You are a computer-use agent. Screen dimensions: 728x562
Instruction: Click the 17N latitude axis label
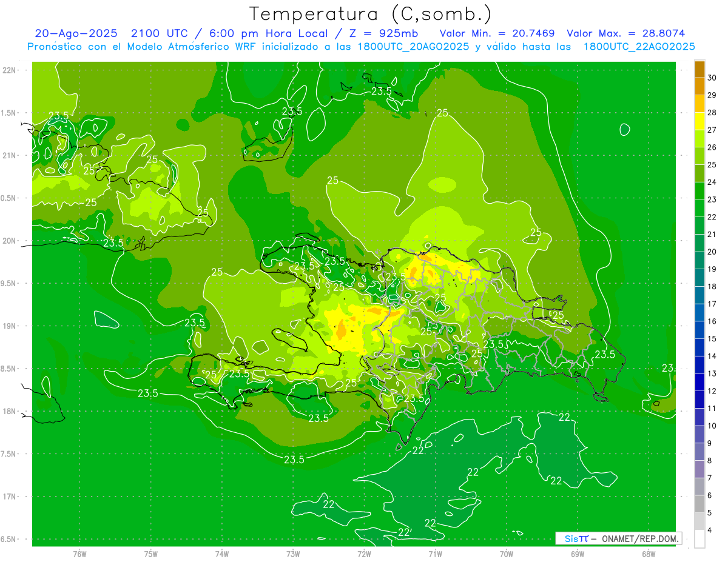(x=10, y=497)
